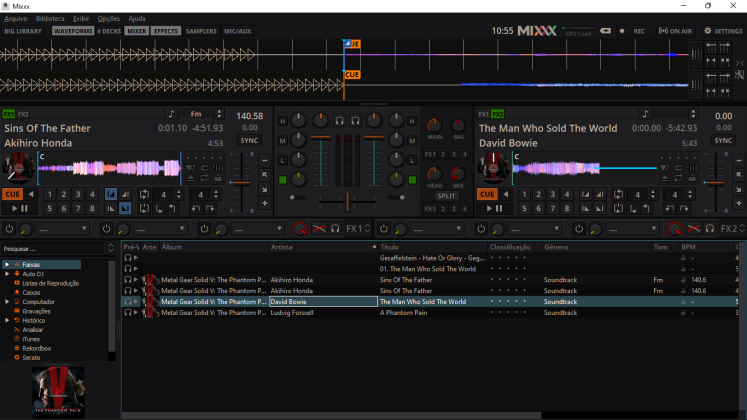Click deck 2 SYNC button
Image resolution: width=747 pixels, height=420 pixels.
click(x=723, y=140)
